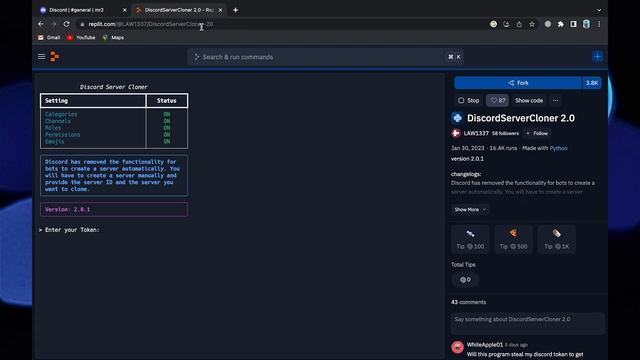Viewport: 640px width, 360px height.
Task: Click the 43 comments heading
Action: pos(469,302)
